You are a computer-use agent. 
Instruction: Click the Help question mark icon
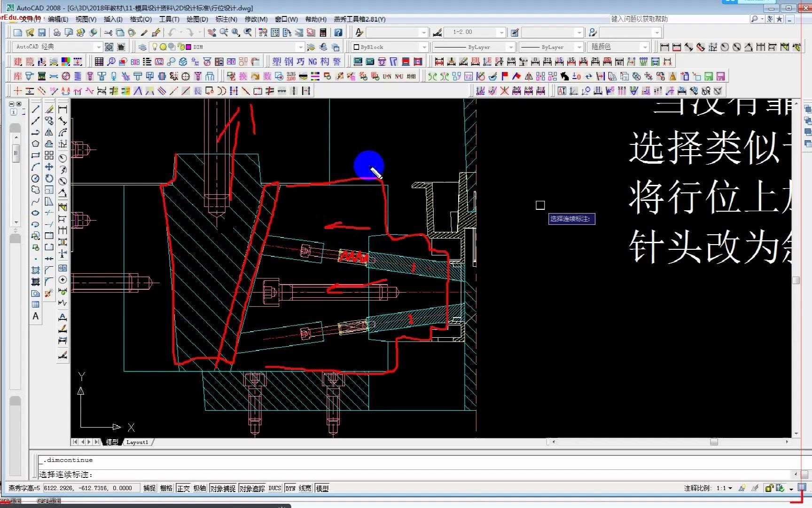click(x=337, y=32)
